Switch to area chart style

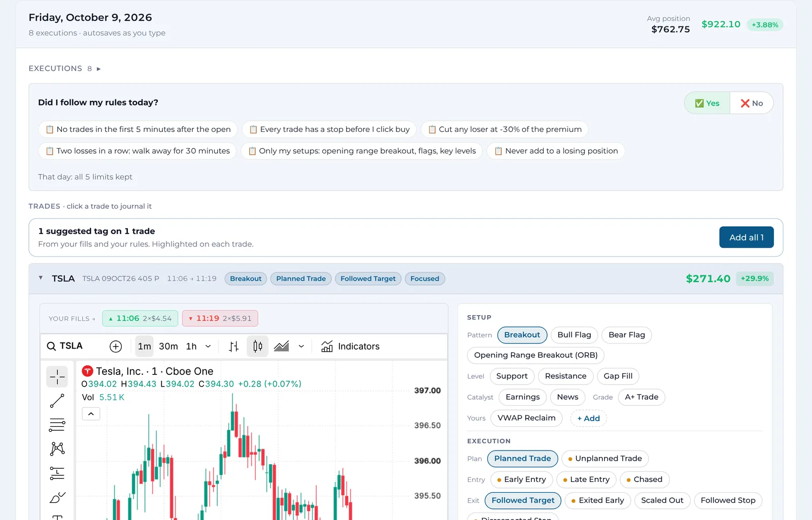tap(282, 346)
